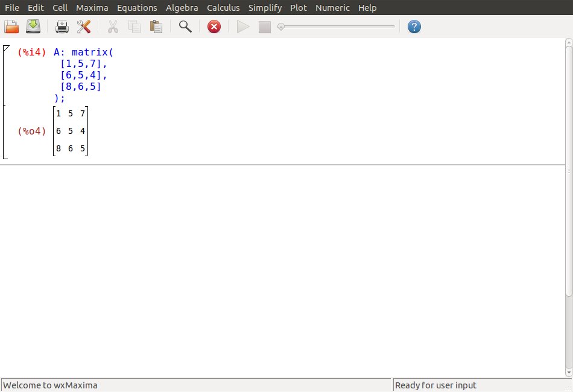
Task: Collapse the cell via its bracket triangle
Action: [x=6, y=49]
